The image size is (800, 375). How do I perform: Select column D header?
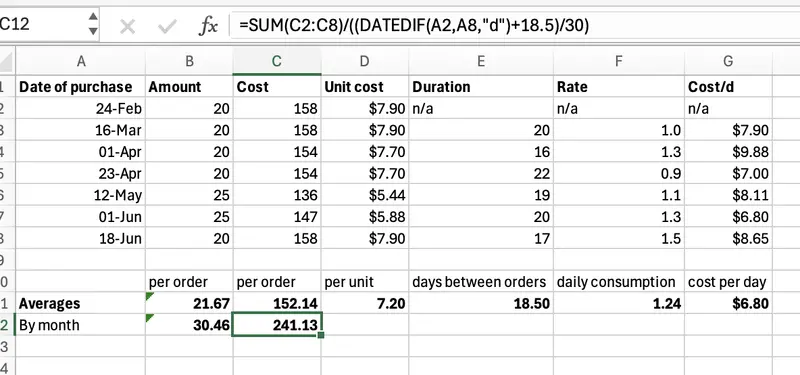point(364,61)
